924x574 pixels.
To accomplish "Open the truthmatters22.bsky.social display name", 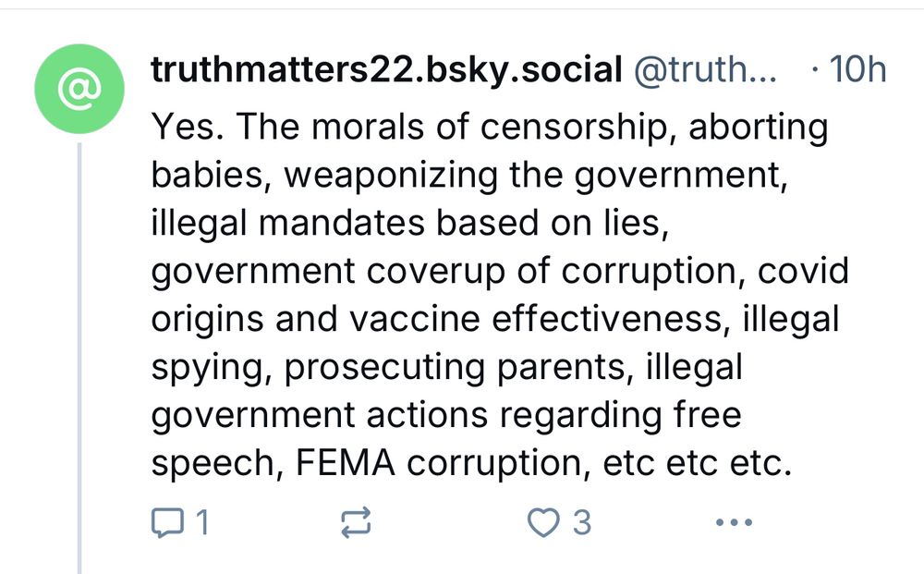I will [385, 69].
